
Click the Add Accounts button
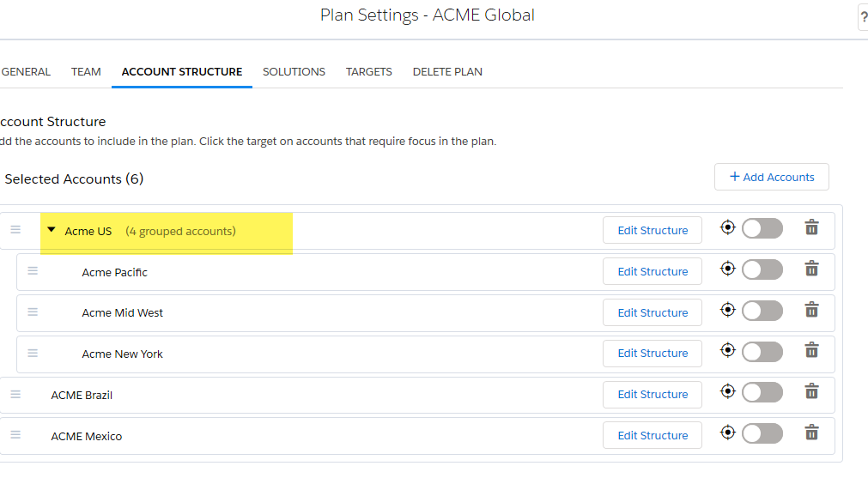tap(772, 177)
